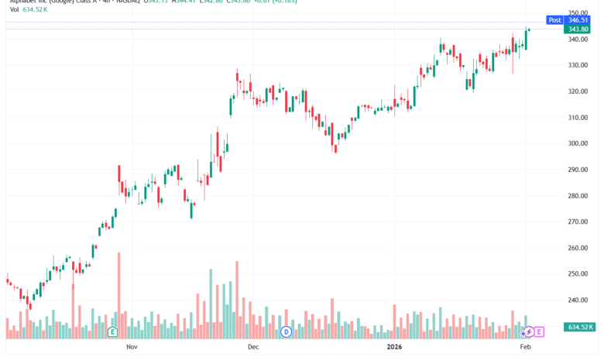
Task: Click the tallest red volume bar in late October
Action: point(118,294)
